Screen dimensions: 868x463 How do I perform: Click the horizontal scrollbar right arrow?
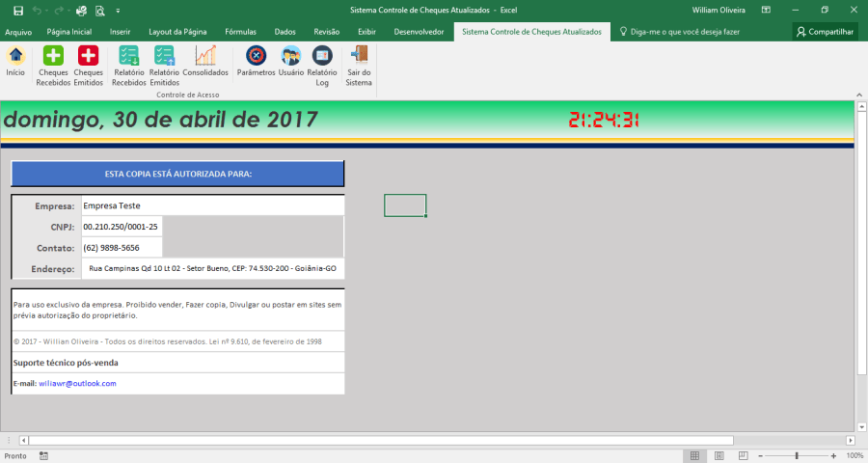click(851, 441)
